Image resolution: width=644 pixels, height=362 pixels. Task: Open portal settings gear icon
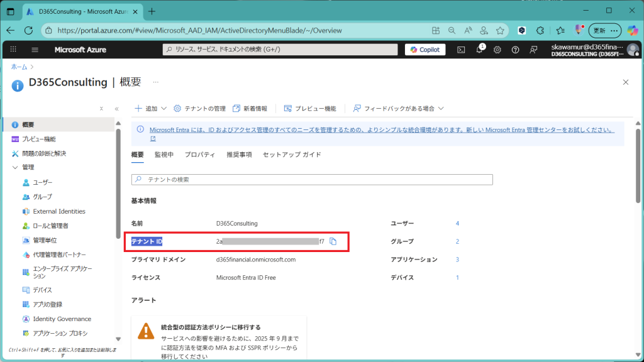tap(497, 50)
